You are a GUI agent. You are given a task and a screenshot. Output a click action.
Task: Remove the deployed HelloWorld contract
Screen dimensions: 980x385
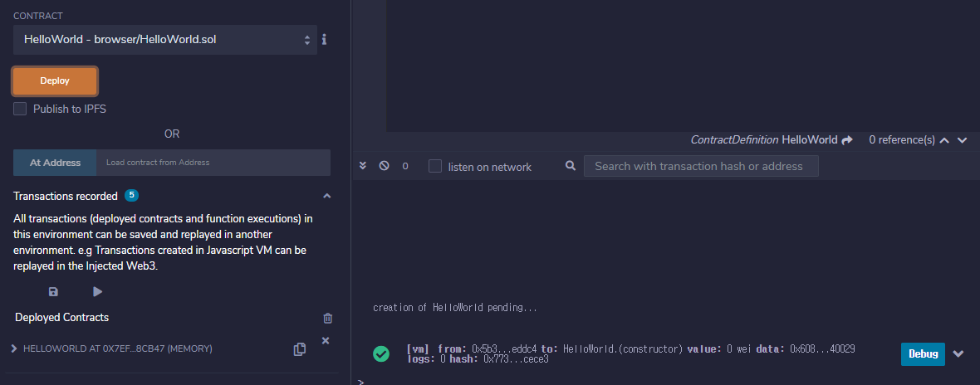(x=325, y=340)
